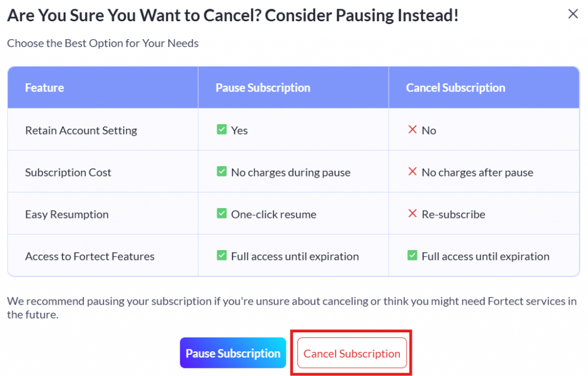Click checkmark in Cancel column Full access row
The width and height of the screenshot is (588, 376).
(x=412, y=255)
